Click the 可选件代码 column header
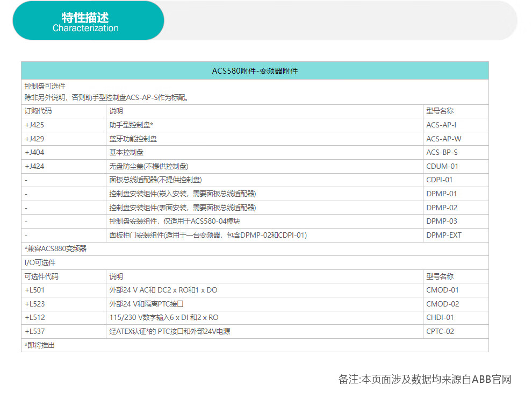 [x=41, y=276]
